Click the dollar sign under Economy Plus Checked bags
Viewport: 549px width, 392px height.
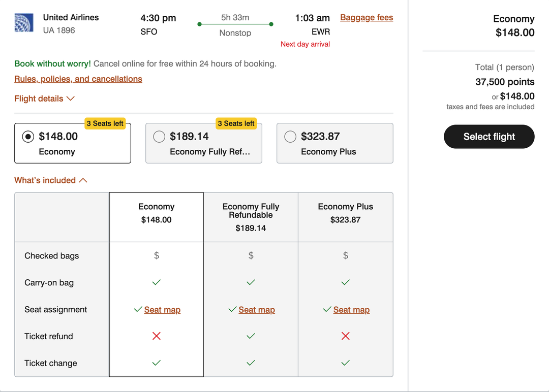346,255
